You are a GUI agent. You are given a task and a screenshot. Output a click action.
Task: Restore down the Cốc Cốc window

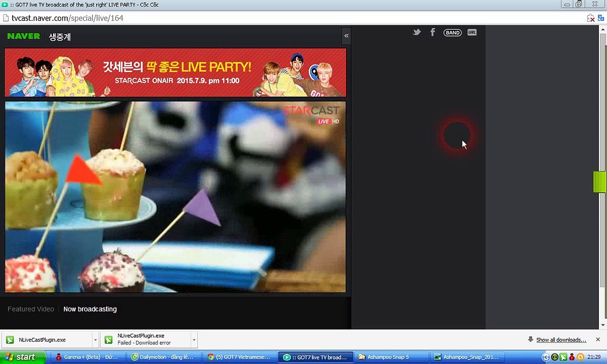click(579, 4)
